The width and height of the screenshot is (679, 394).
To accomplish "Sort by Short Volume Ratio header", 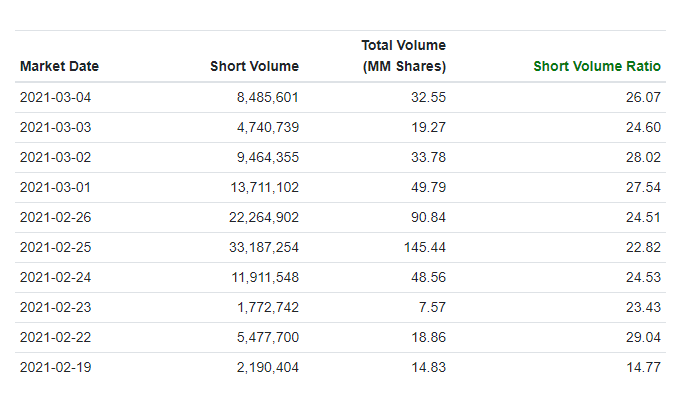I will click(597, 66).
